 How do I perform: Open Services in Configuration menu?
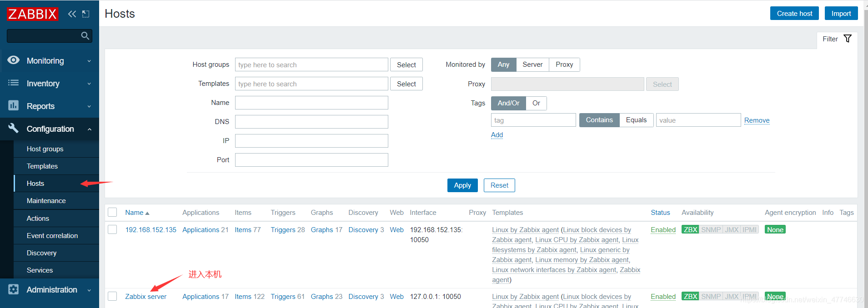pos(56,270)
